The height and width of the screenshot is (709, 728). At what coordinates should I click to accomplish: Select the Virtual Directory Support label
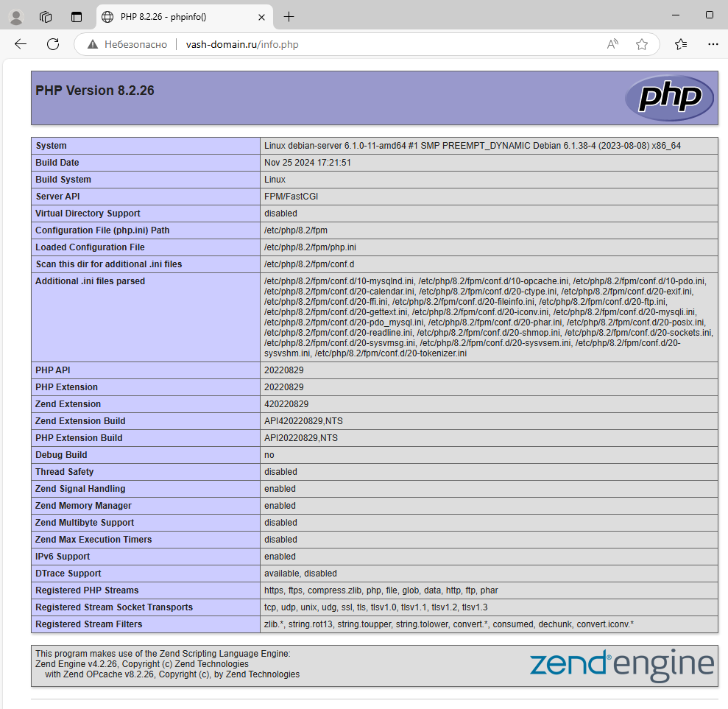tap(88, 214)
